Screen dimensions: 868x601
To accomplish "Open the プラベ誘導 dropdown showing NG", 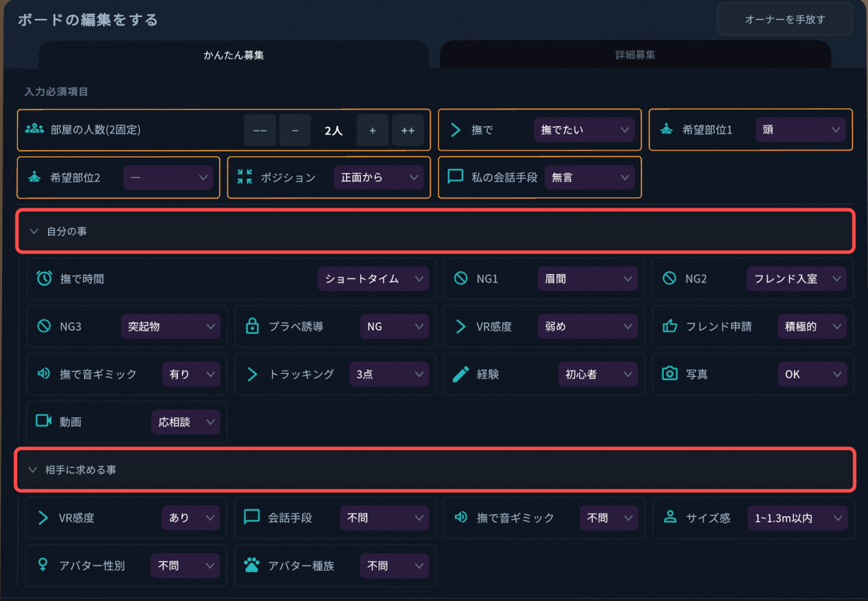I will (x=394, y=326).
